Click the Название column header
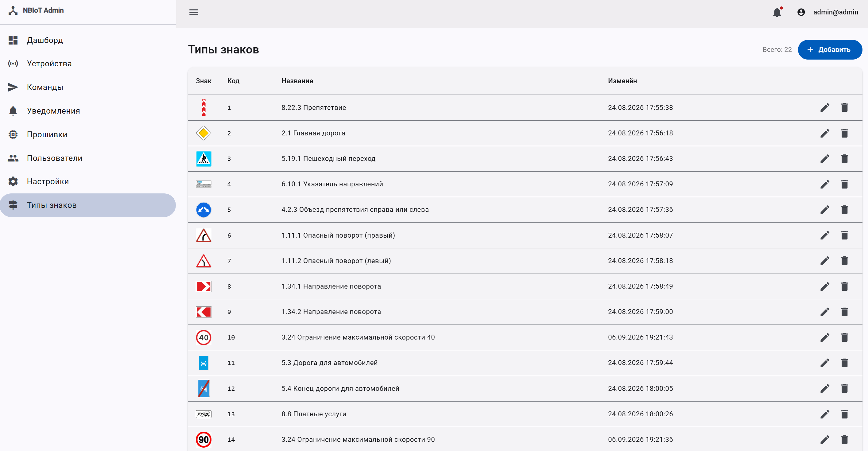868x451 pixels. (297, 81)
